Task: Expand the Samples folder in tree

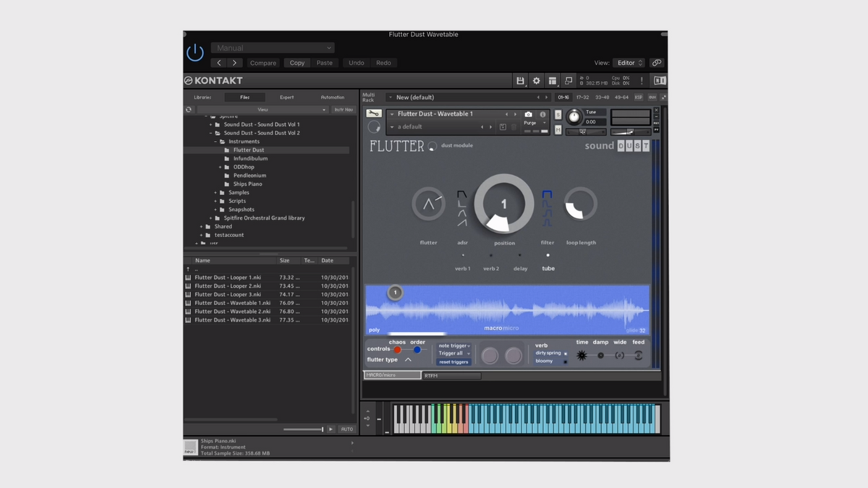Action: click(x=216, y=192)
